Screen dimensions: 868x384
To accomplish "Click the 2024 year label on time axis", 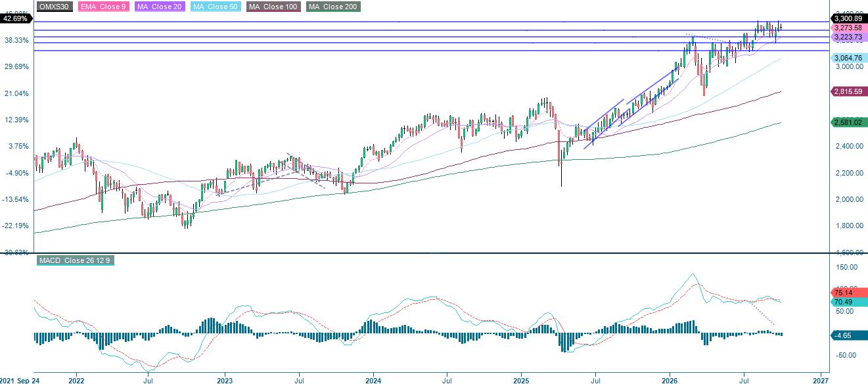I will click(x=373, y=380).
